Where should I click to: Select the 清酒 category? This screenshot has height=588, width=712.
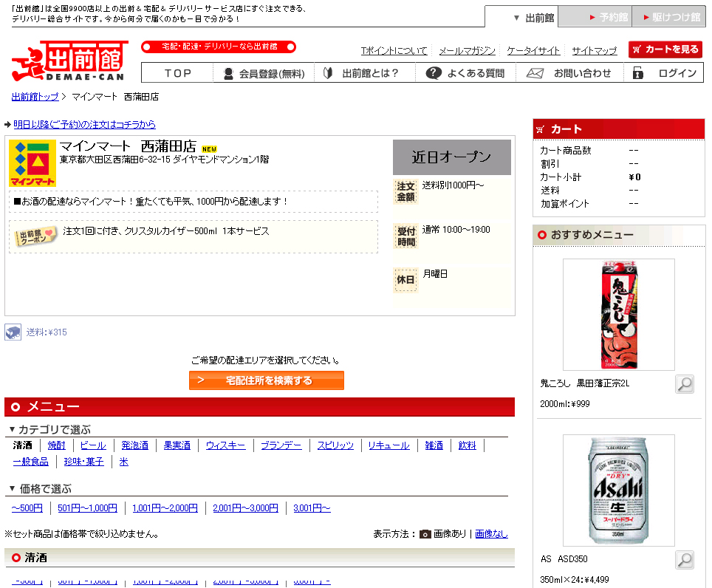point(23,445)
